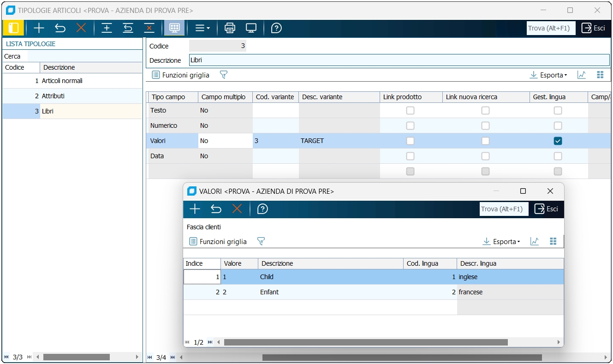Image resolution: width=613 pixels, height=364 pixels.
Task: Select Articoli normali in the tipologie list
Action: (x=62, y=81)
